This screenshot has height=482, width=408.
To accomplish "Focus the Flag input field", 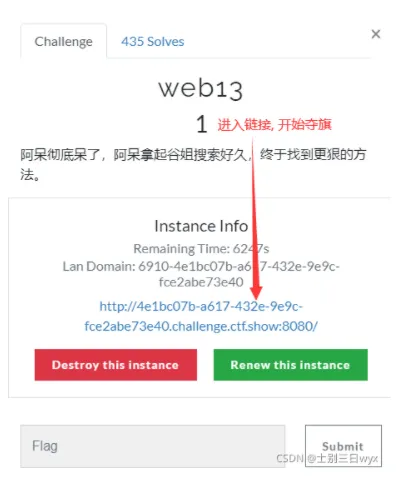I will click(152, 446).
